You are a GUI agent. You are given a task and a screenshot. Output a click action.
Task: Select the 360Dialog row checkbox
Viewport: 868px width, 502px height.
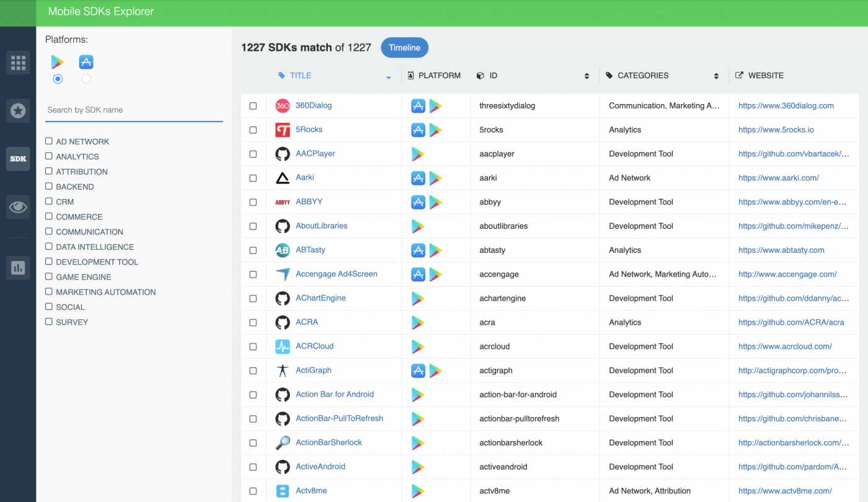[253, 106]
